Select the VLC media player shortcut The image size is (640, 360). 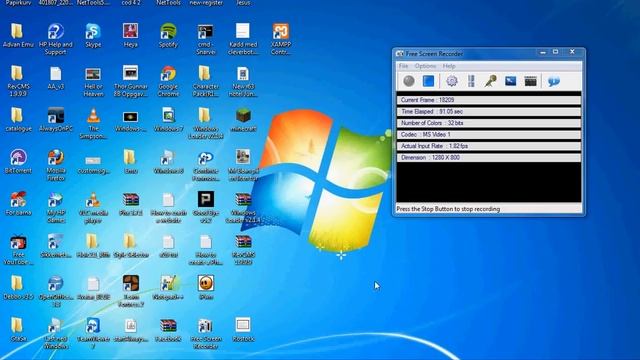93,208
